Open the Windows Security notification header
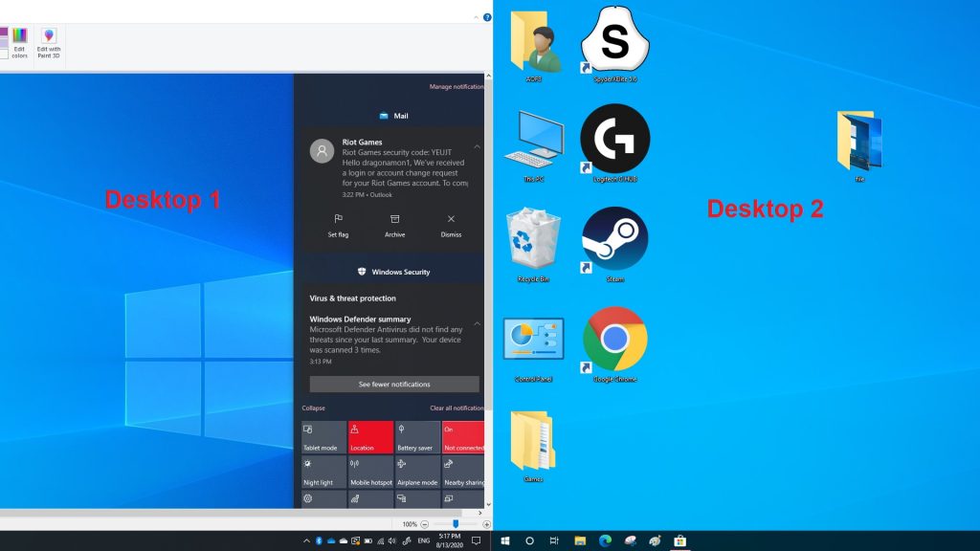Screen dimensions: 980x551 (393, 272)
